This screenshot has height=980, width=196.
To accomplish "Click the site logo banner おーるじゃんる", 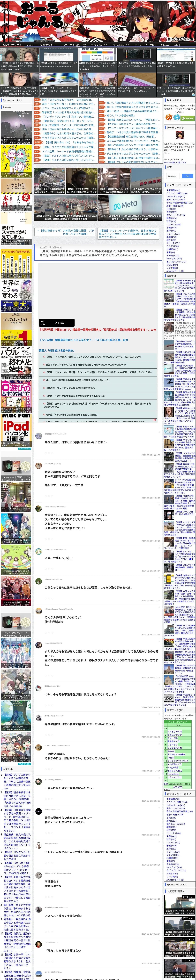I will pos(98,21).
